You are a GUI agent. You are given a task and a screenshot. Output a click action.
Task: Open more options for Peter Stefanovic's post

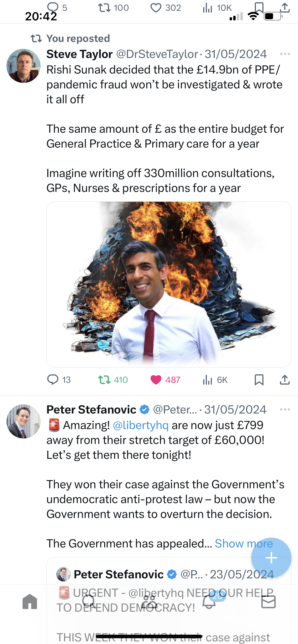[285, 409]
